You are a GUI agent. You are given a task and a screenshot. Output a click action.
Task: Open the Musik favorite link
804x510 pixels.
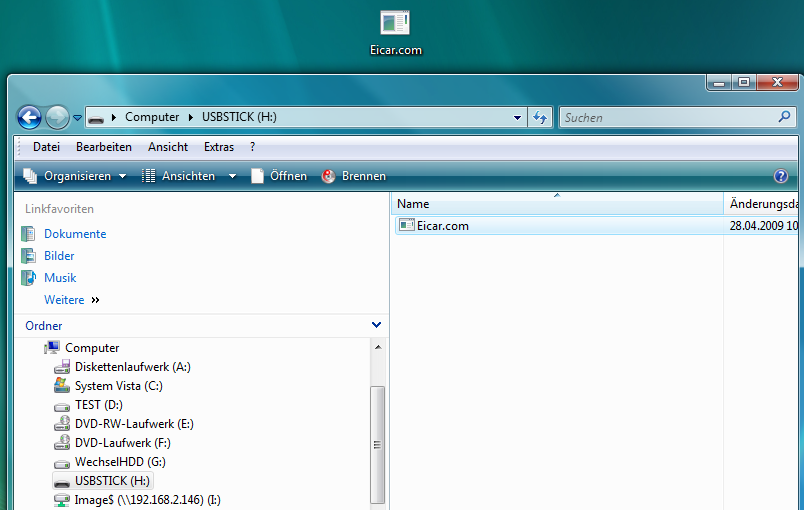pyautogui.click(x=60, y=278)
